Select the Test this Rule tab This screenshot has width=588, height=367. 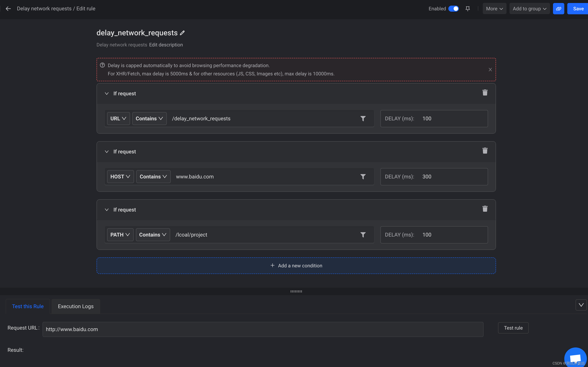pyautogui.click(x=27, y=306)
